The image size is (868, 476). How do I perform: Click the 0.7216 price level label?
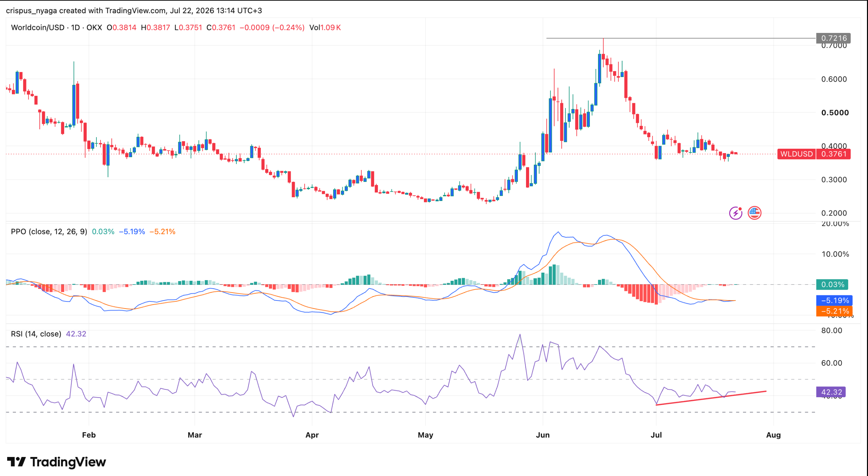click(833, 38)
